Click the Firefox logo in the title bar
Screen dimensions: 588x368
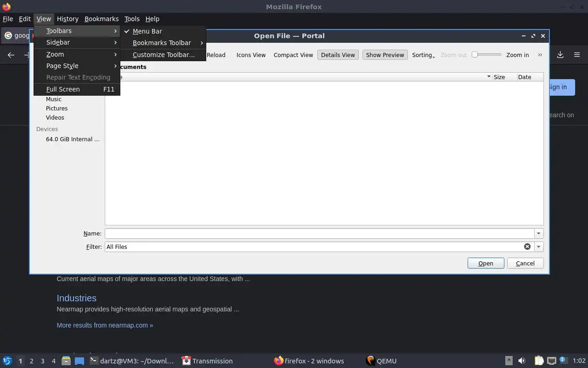click(6, 6)
